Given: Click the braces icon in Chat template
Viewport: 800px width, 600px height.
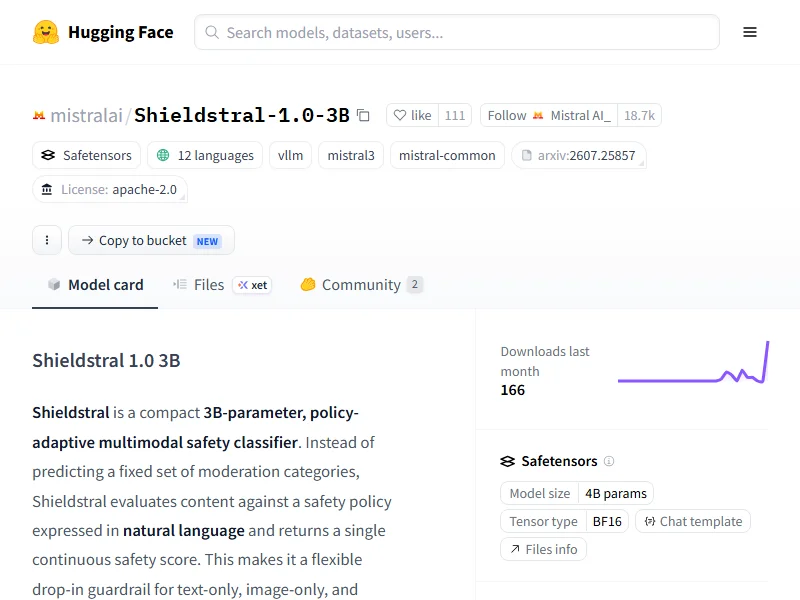Looking at the screenshot, I should pyautogui.click(x=649, y=521).
